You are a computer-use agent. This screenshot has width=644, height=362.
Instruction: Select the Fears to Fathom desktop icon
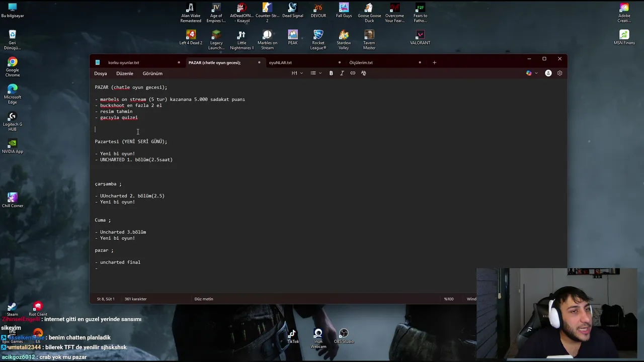420,13
